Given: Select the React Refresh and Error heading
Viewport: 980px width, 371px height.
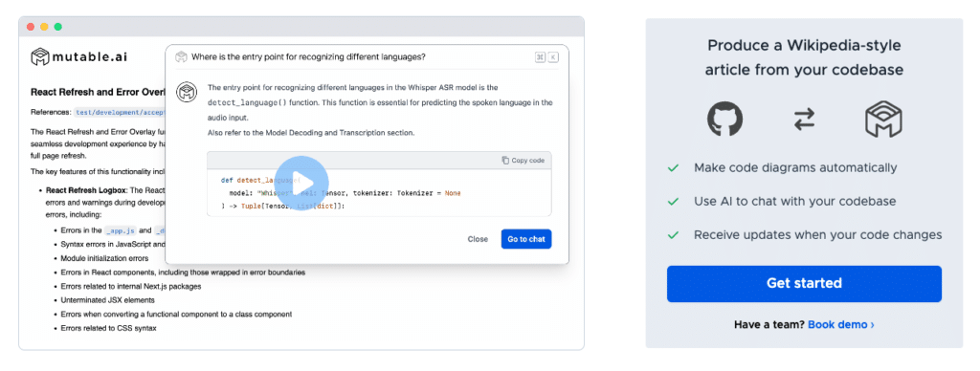Looking at the screenshot, I should 98,93.
